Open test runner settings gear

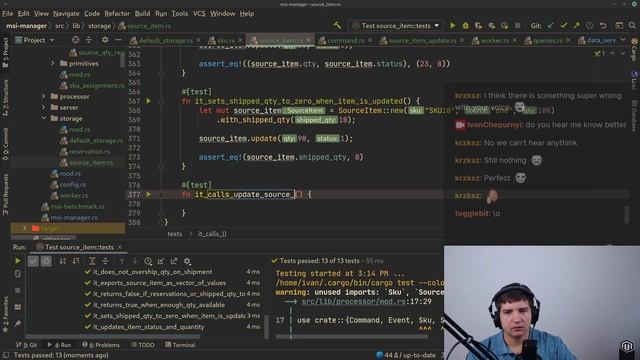tap(187, 261)
